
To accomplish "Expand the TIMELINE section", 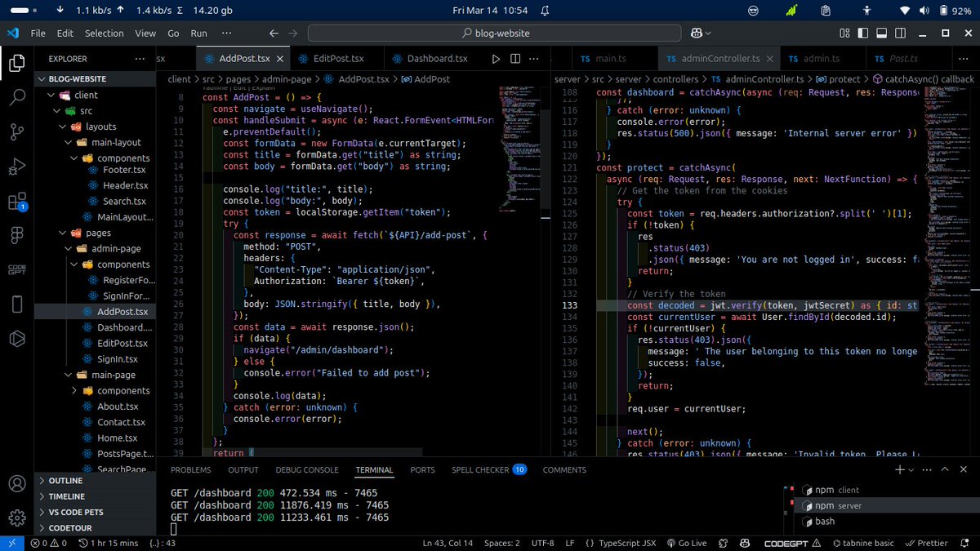I will tap(94, 496).
